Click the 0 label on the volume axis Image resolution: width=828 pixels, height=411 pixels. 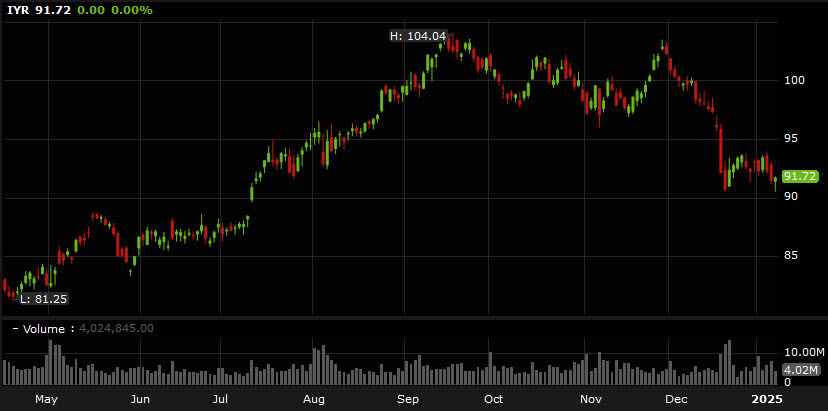click(x=787, y=381)
